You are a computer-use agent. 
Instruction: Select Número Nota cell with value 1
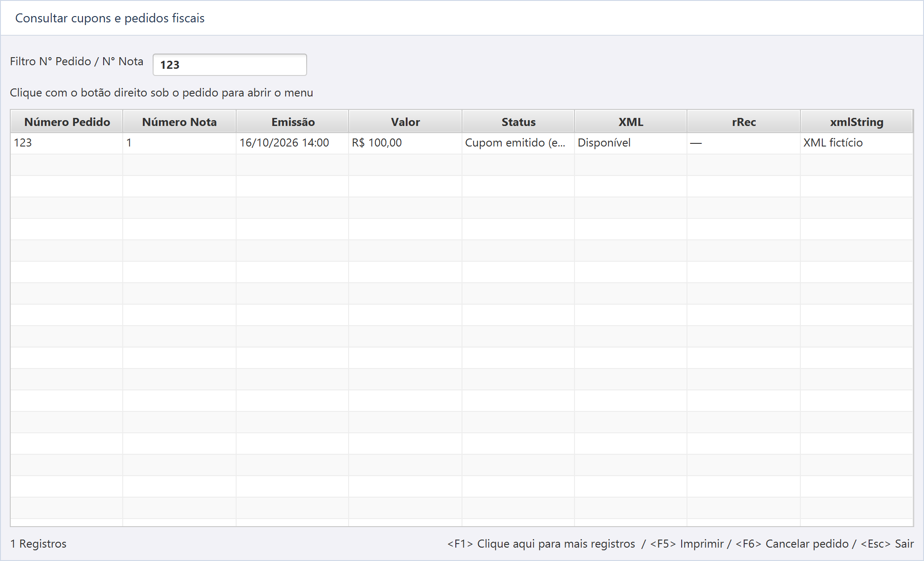[179, 143]
